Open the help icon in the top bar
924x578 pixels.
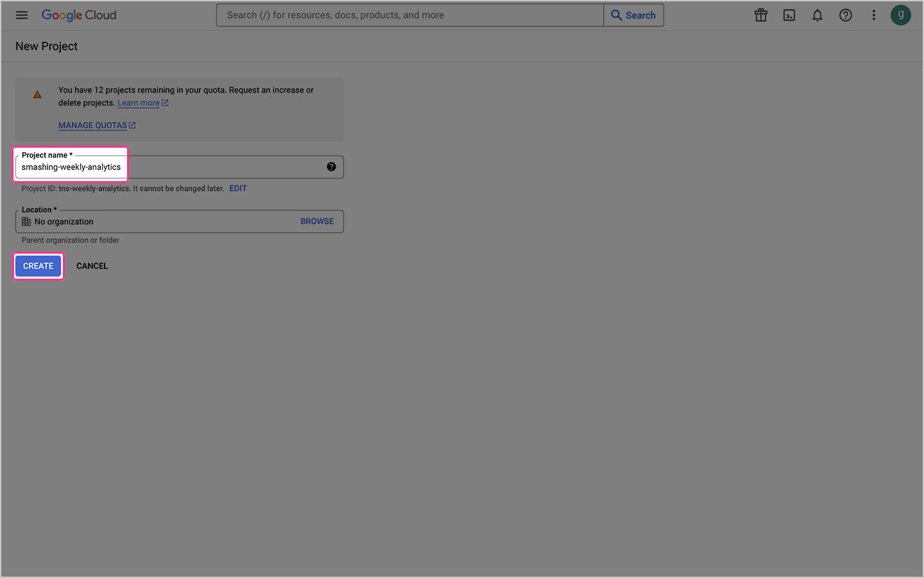click(846, 15)
